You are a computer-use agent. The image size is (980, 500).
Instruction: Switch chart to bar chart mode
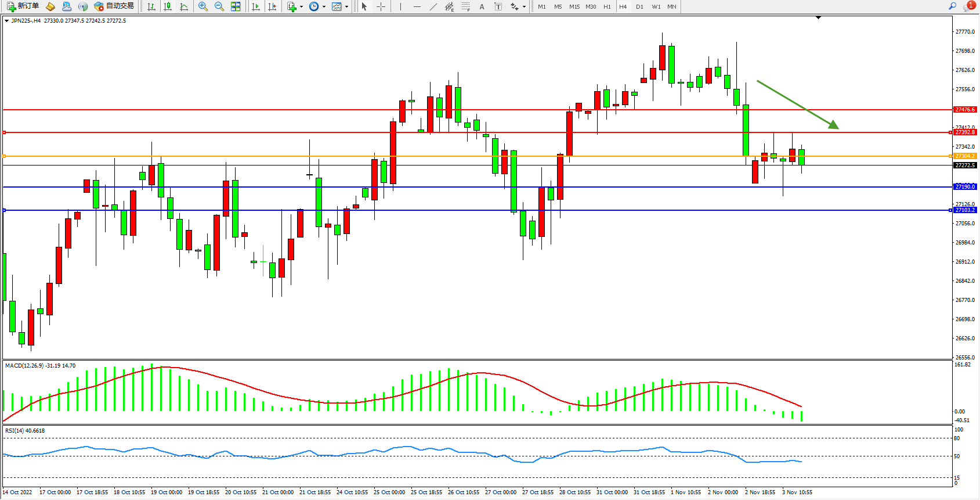tap(151, 6)
